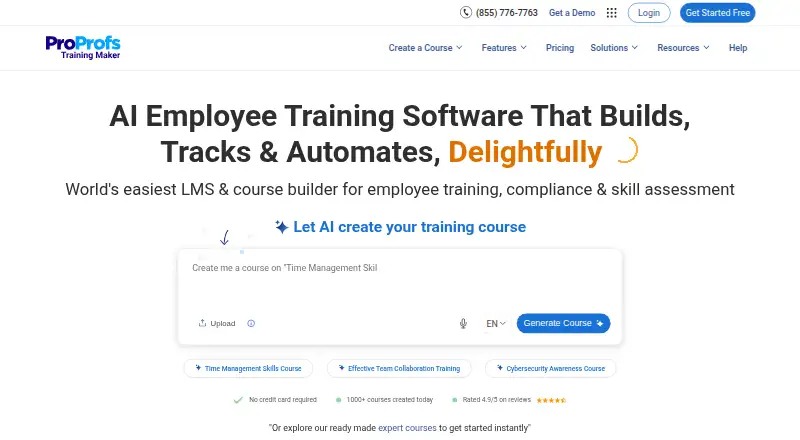Click the ProProfs Training Maker logo

tap(83, 47)
